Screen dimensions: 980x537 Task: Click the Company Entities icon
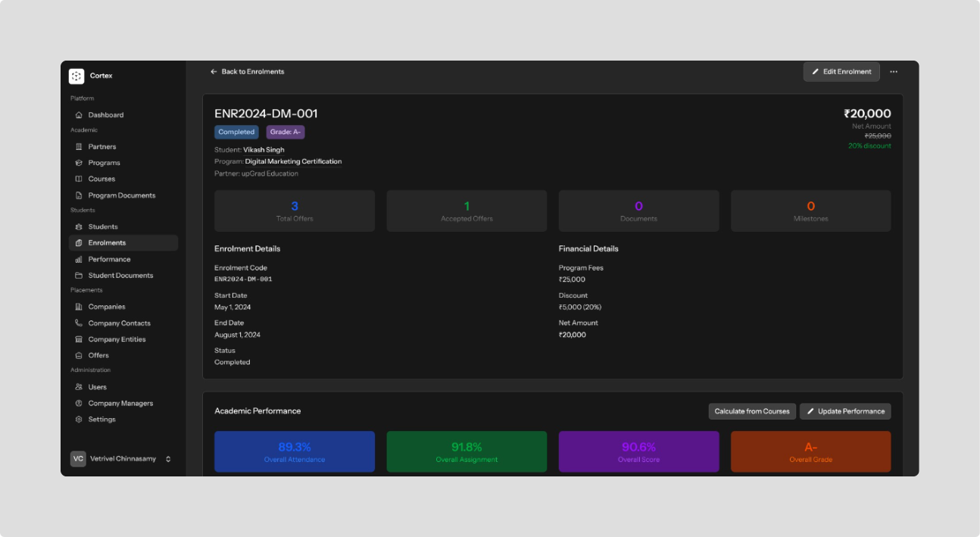point(79,339)
